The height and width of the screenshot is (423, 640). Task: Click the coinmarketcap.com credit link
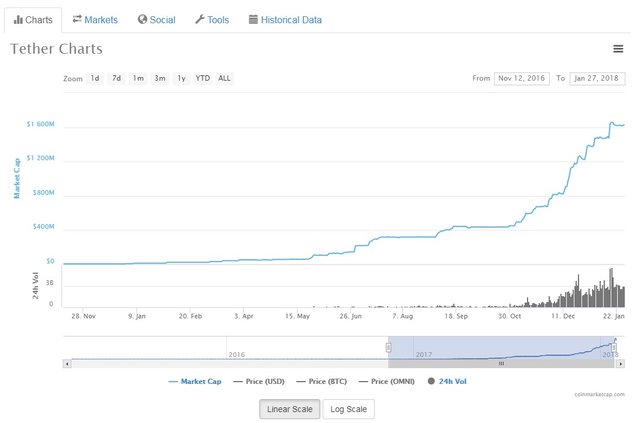point(599,394)
